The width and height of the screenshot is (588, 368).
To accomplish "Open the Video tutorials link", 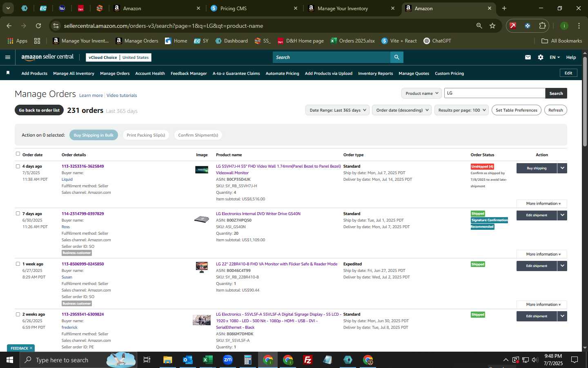I will (x=122, y=95).
